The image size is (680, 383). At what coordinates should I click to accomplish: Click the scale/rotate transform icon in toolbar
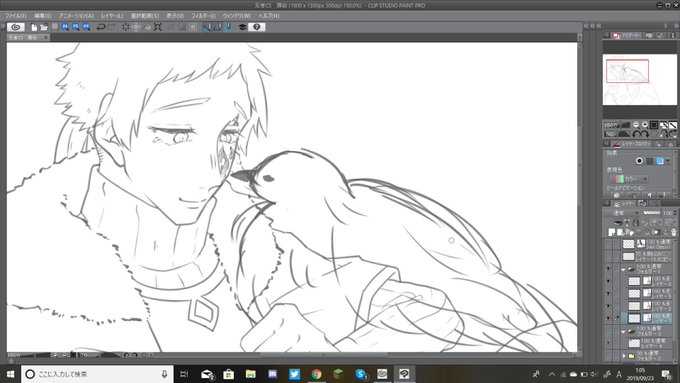tap(158, 27)
